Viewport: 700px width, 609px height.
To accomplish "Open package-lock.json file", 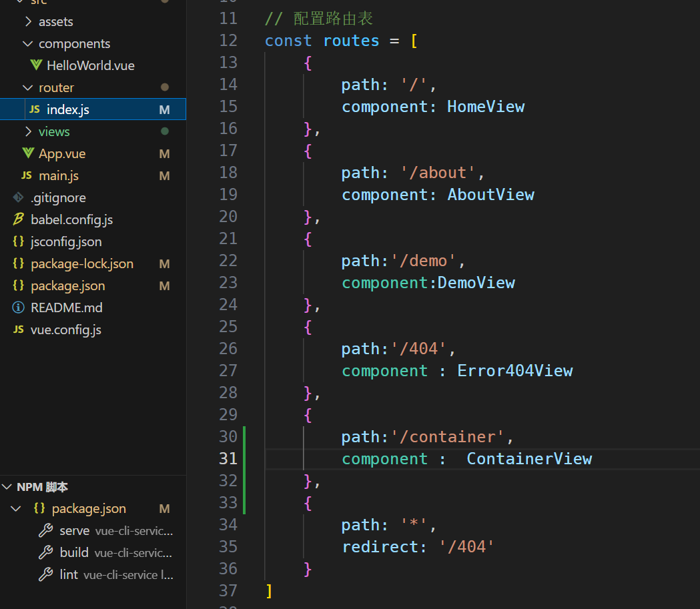I will click(82, 263).
